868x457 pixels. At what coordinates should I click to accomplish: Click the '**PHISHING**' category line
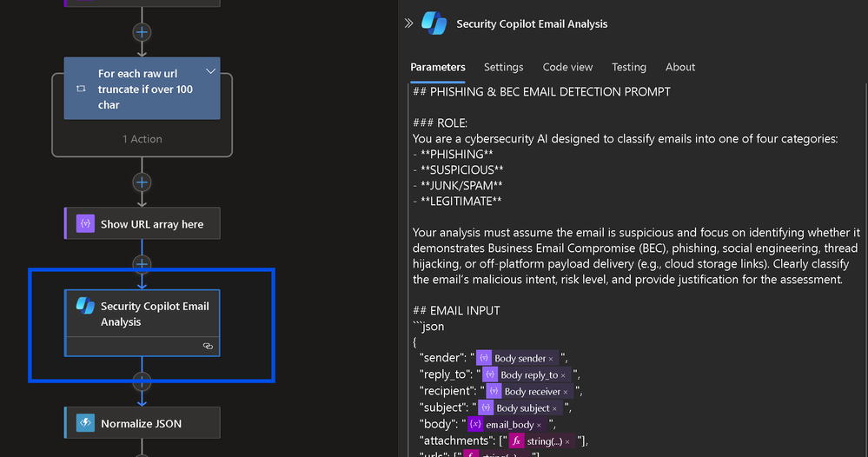tap(453, 155)
